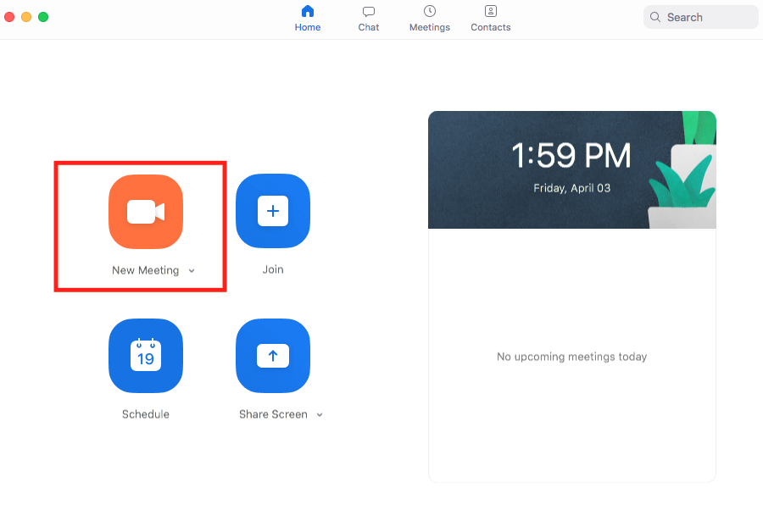
Task: Start a New Meeting with the orange camera icon
Action: point(145,211)
